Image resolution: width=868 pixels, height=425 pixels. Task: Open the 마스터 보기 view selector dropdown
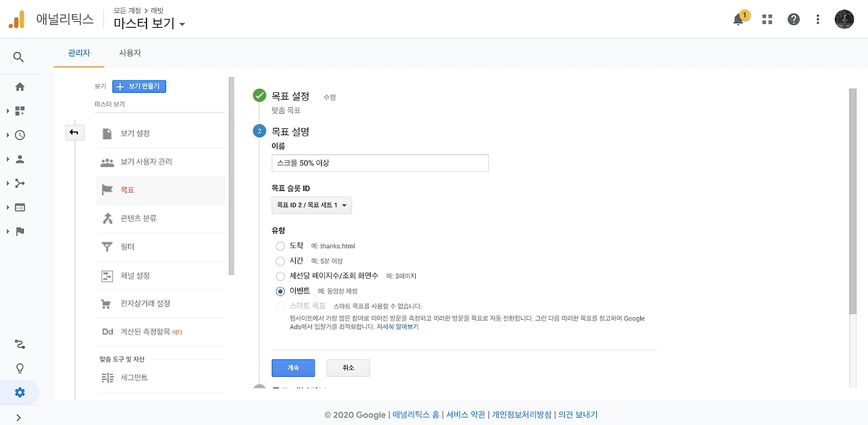(150, 24)
